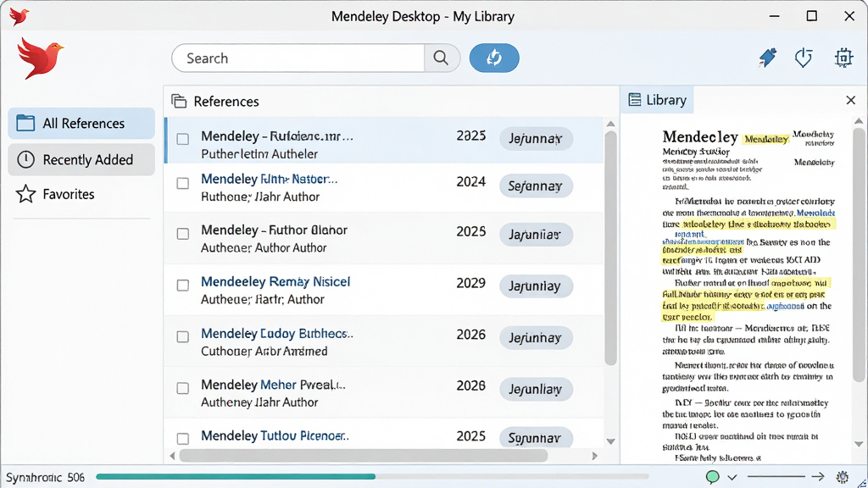Click the horizontal scrollbar thumb

tap(363, 456)
